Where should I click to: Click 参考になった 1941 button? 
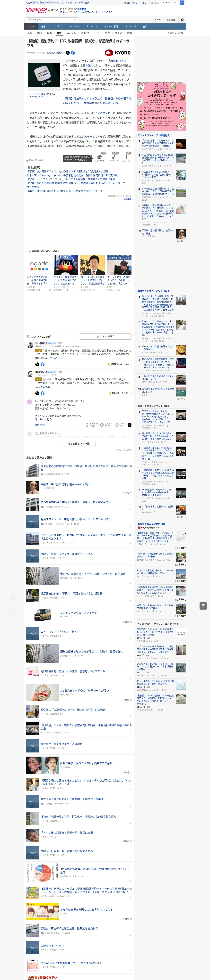119,364
